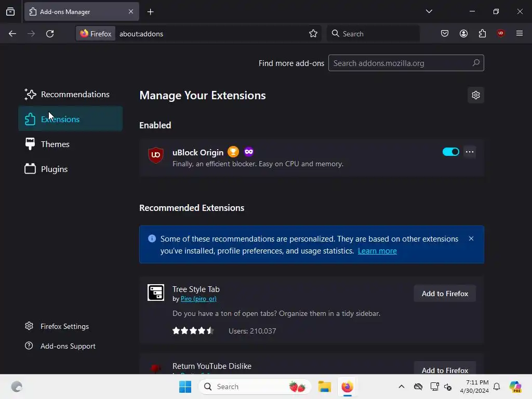This screenshot has height=399, width=532.
Task: Bookmark this page with the star icon
Action: click(x=313, y=33)
